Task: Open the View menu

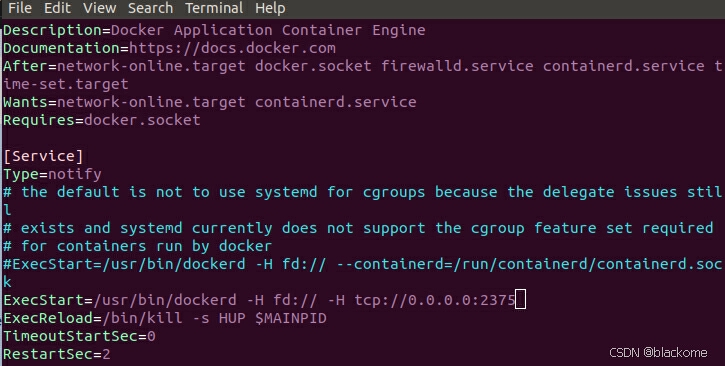Action: 100,8
